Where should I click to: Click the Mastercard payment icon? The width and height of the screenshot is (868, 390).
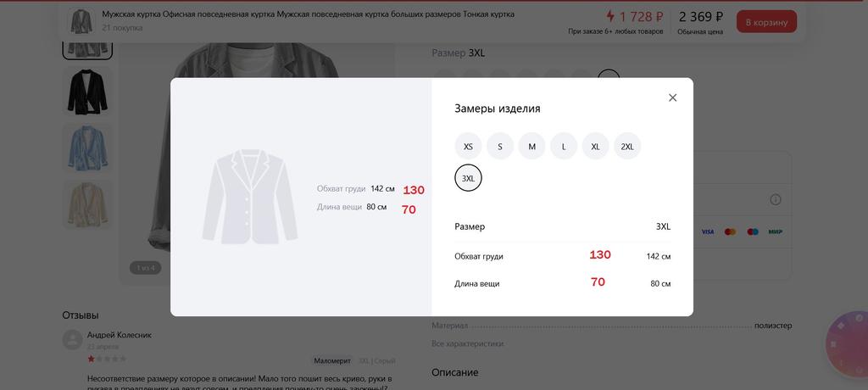pos(730,231)
